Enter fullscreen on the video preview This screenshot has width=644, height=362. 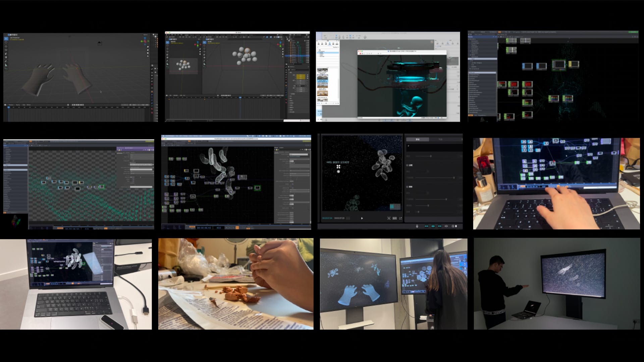(x=400, y=218)
